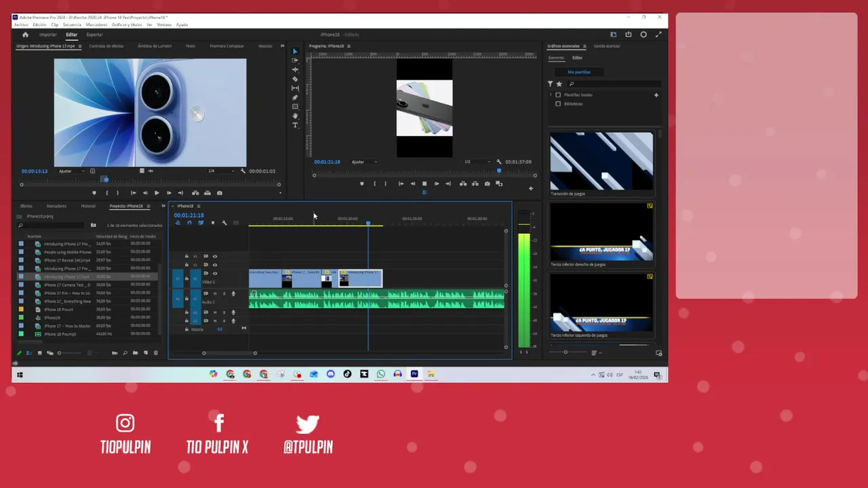The image size is (868, 488).
Task: Add a marker in the timeline
Action: pyautogui.click(x=213, y=223)
